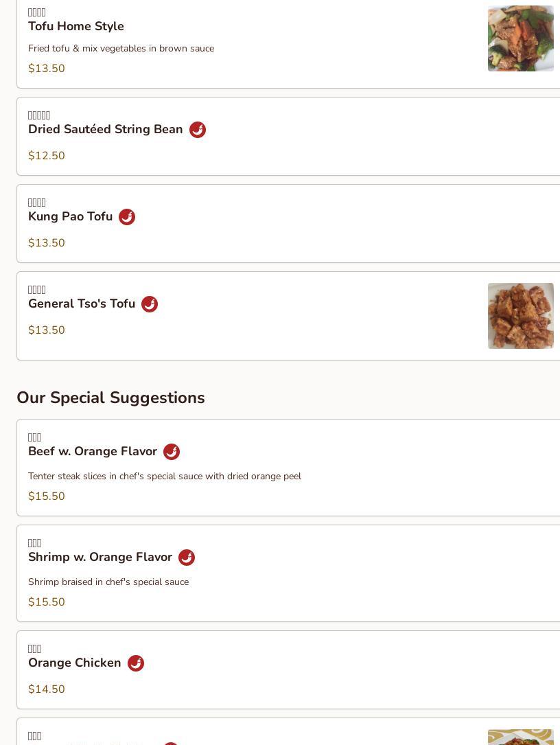The image size is (560, 745).
Task: Click the $15.50 price of Beef w. Orange Flavor
Action: (47, 496)
